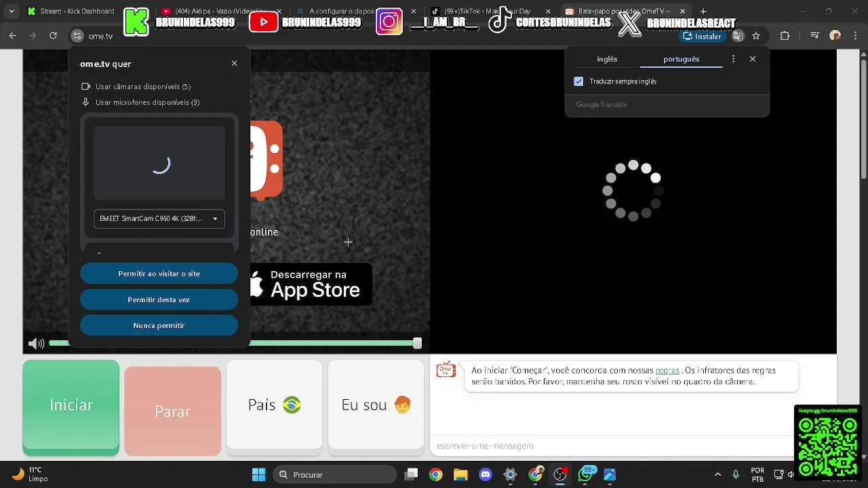Open File Explorer from the taskbar
The height and width of the screenshot is (488, 868).
460,474
